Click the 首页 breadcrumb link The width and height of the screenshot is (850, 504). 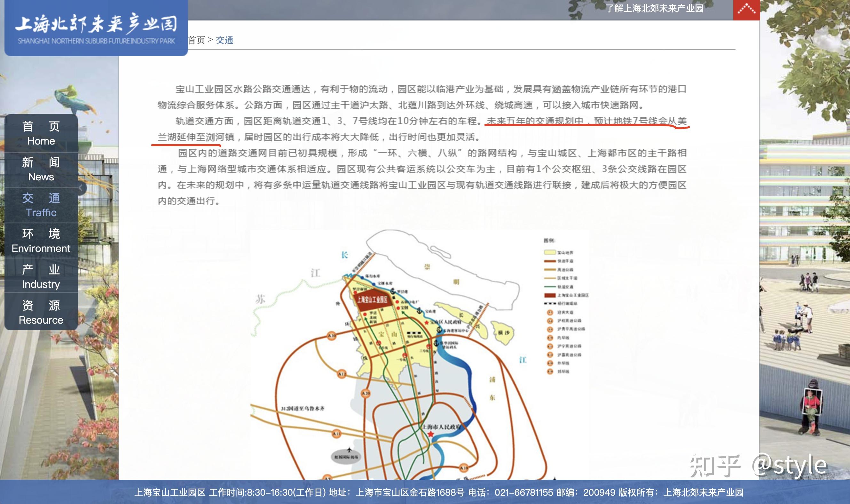pyautogui.click(x=196, y=40)
